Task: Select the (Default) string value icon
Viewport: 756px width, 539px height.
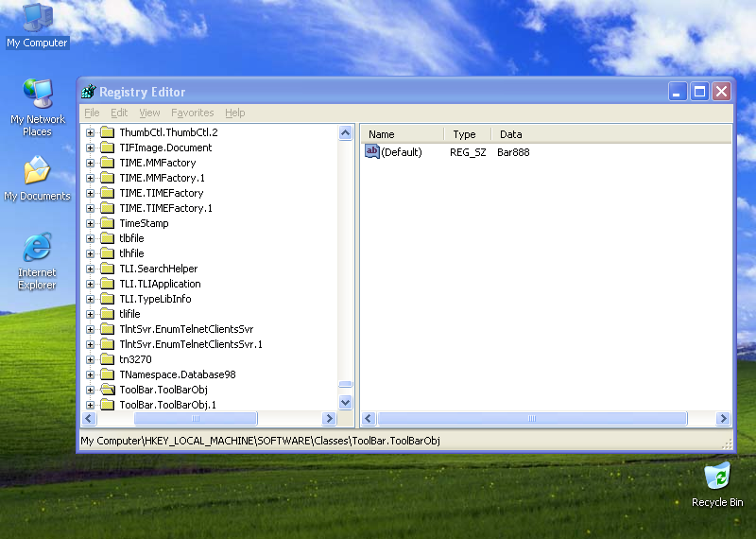Action: tap(371, 151)
